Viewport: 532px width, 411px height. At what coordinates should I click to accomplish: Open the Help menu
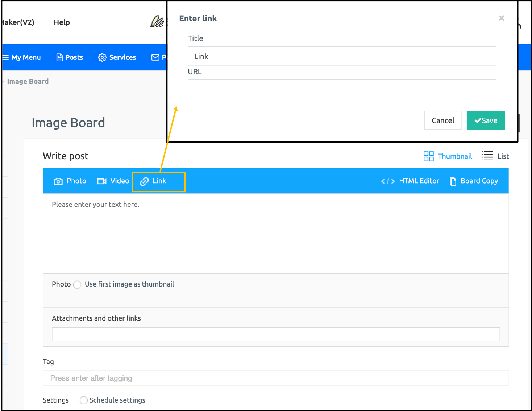coord(62,22)
